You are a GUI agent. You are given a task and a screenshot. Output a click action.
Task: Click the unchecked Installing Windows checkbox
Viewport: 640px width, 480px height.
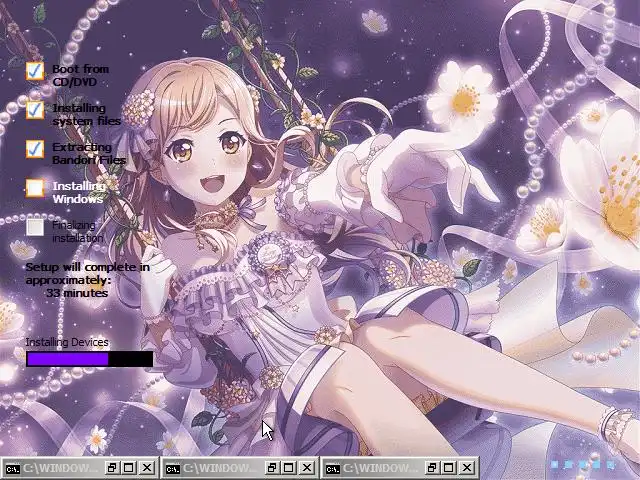(35, 188)
